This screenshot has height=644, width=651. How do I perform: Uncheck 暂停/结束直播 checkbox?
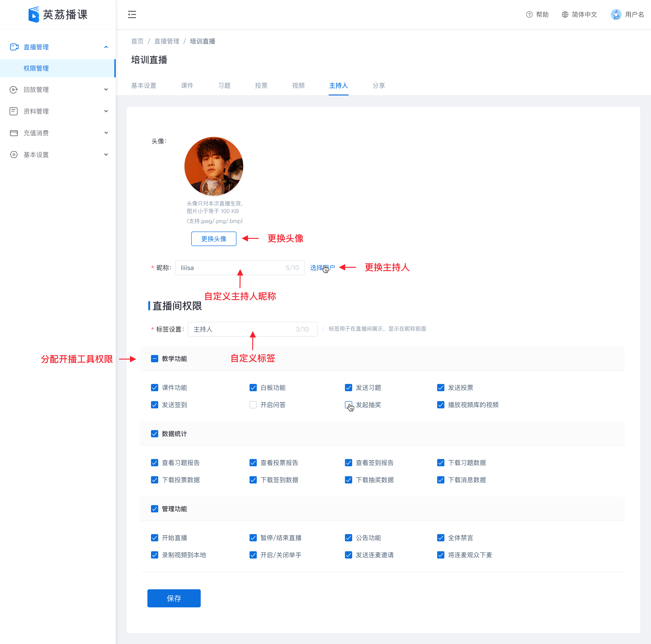coord(253,538)
